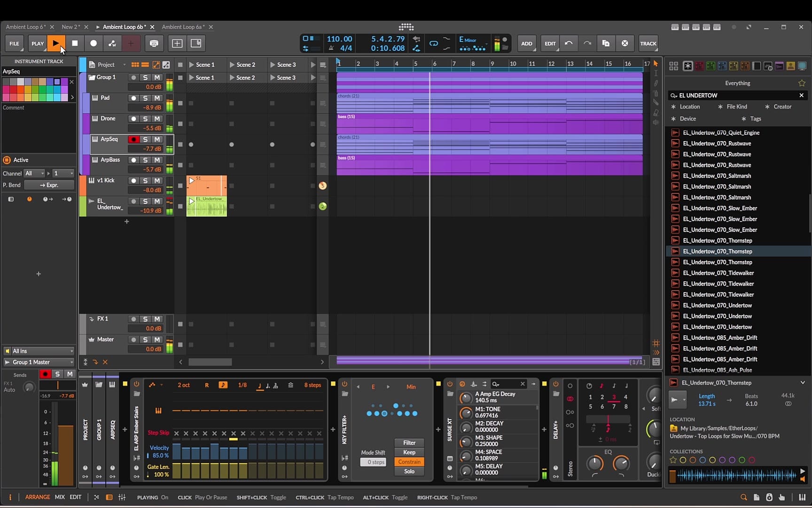
Task: Open the EDIT menu in toolbar
Action: click(550, 43)
